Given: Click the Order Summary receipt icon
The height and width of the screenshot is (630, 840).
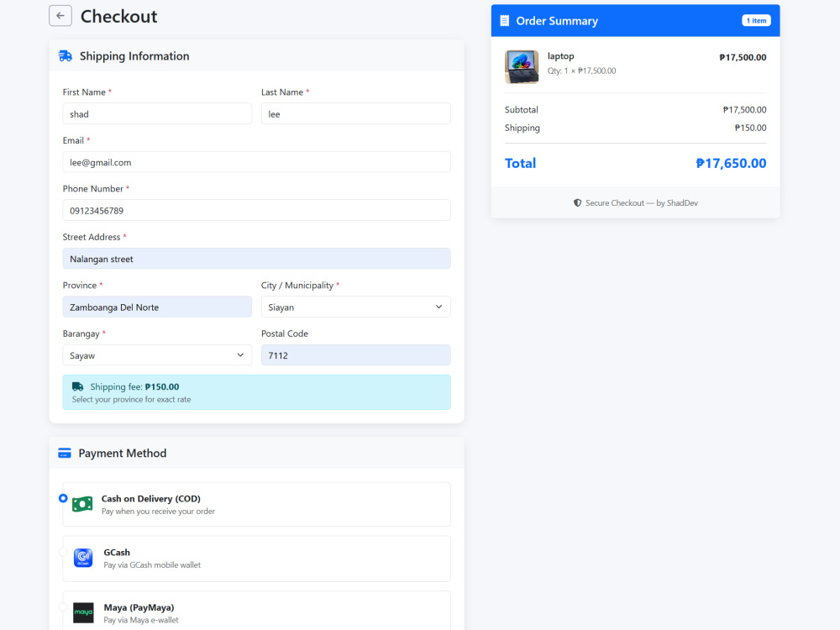Looking at the screenshot, I should coord(504,21).
